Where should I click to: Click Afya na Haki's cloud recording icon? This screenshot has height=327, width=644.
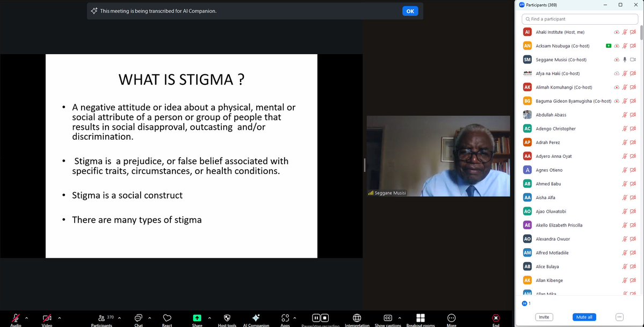(617, 74)
